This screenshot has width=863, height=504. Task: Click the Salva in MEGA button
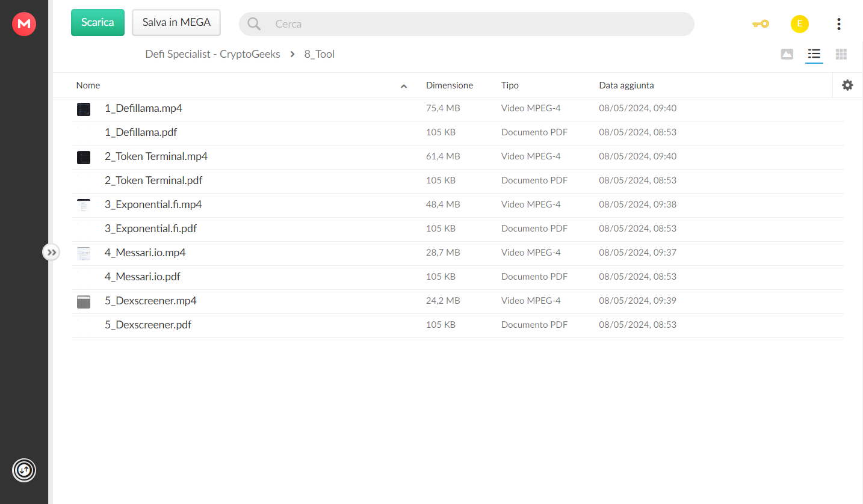pos(176,22)
